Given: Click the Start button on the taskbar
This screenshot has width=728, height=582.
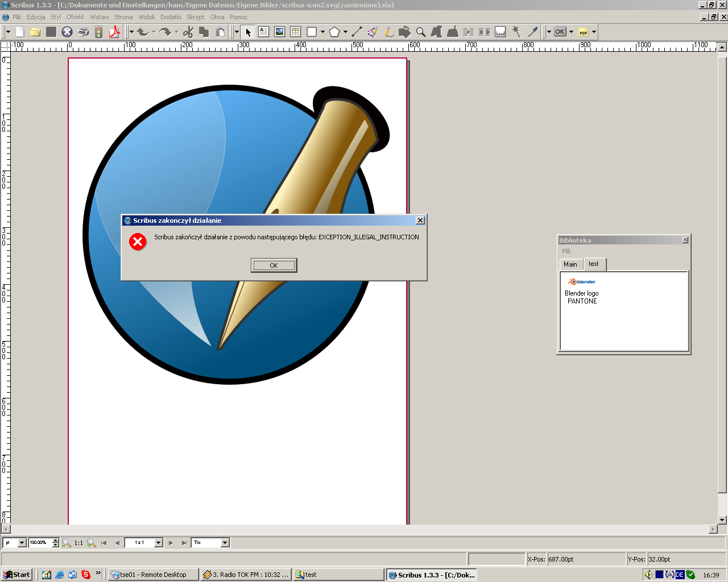Looking at the screenshot, I should 16,575.
